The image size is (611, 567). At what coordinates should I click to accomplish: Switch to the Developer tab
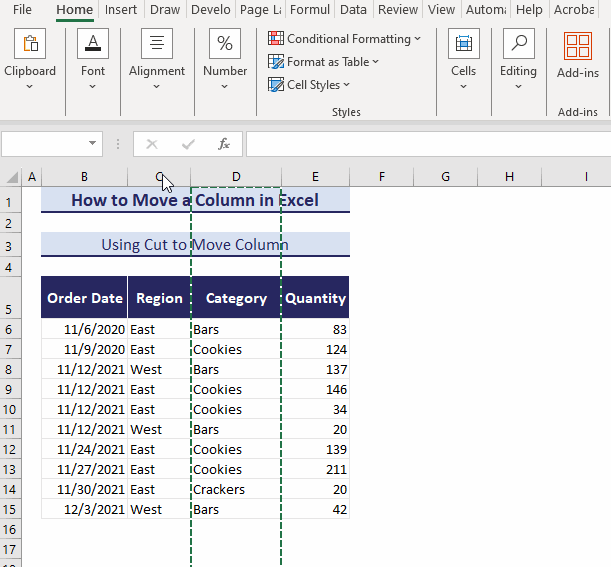pos(211,9)
